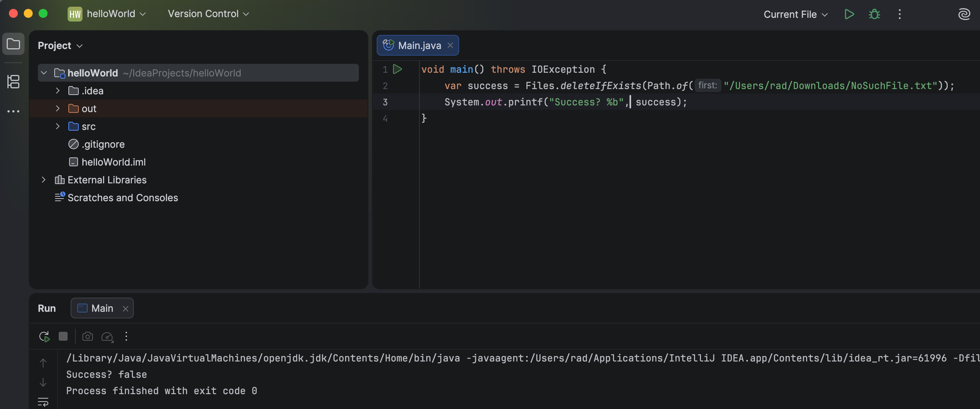Open the Structure tool window icon
This screenshot has height=409, width=980.
[x=13, y=81]
